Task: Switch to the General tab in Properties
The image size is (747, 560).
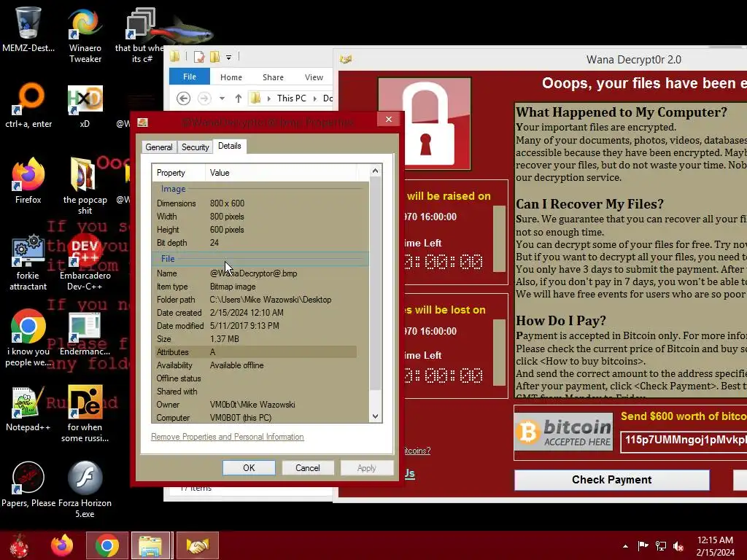Action: pyautogui.click(x=159, y=147)
